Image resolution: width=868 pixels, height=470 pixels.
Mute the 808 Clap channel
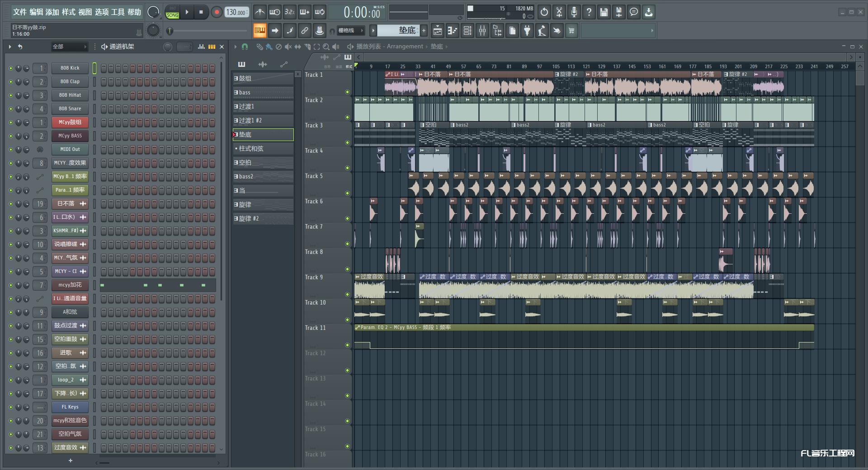click(x=11, y=82)
